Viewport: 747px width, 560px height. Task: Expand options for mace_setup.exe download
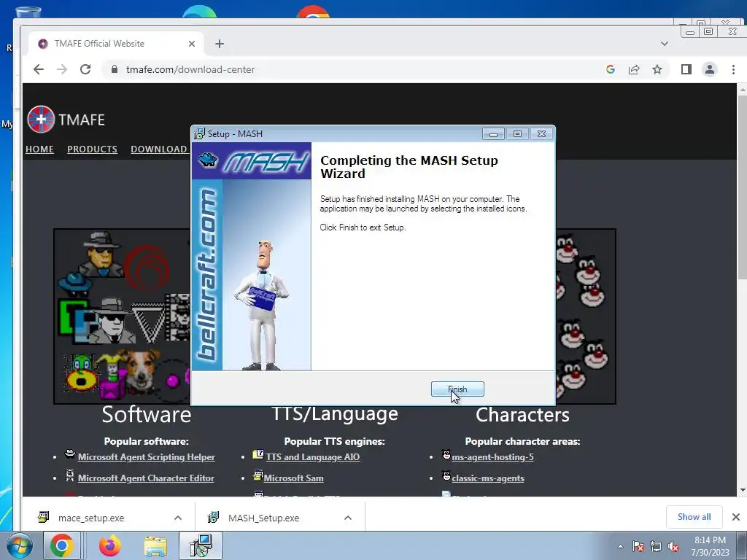click(178, 518)
